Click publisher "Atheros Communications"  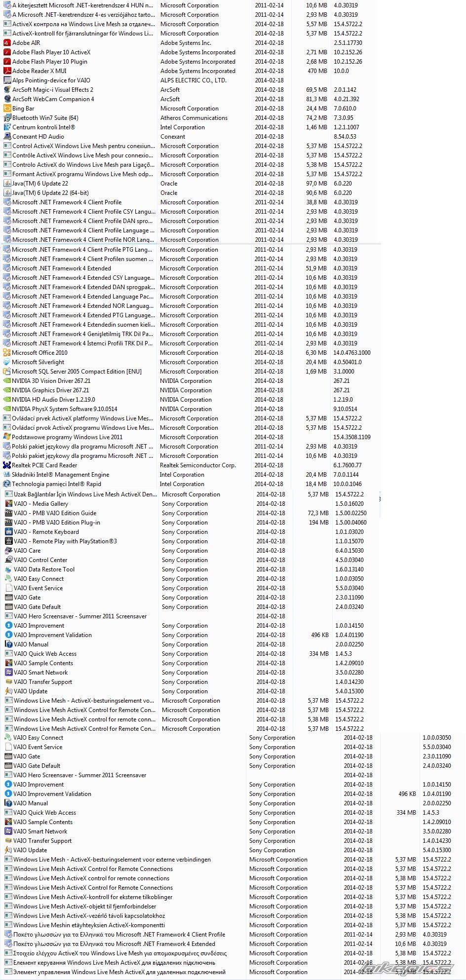click(194, 118)
